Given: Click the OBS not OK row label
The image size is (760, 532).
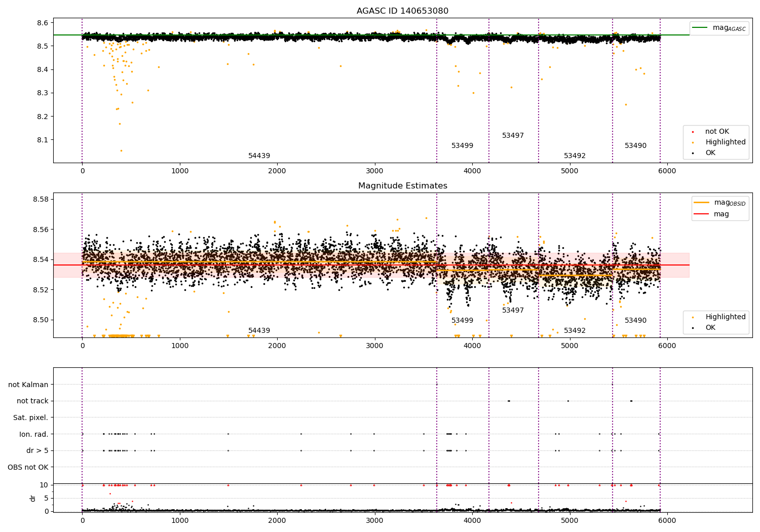Looking at the screenshot, I should [28, 467].
